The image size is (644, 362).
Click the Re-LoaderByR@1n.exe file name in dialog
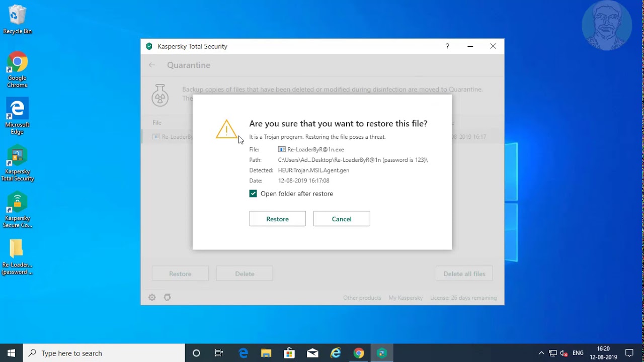tap(315, 149)
